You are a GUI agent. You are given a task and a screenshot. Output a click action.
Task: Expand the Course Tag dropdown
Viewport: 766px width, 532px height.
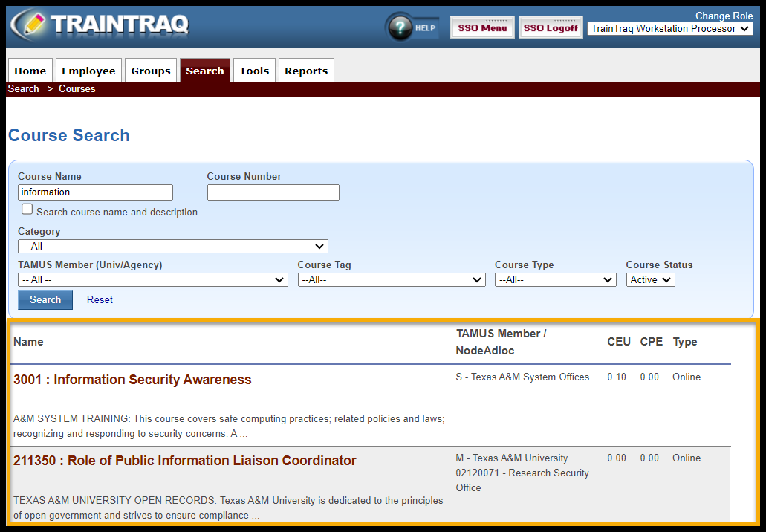click(392, 280)
